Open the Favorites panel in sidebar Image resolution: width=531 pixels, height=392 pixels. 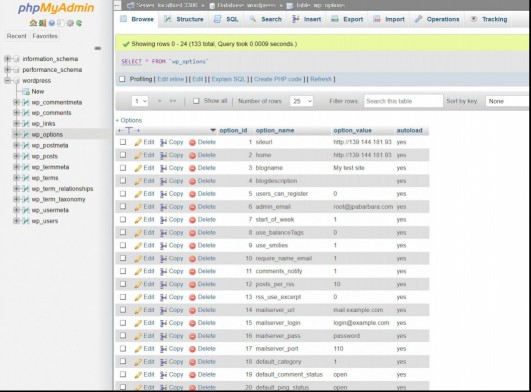point(45,36)
